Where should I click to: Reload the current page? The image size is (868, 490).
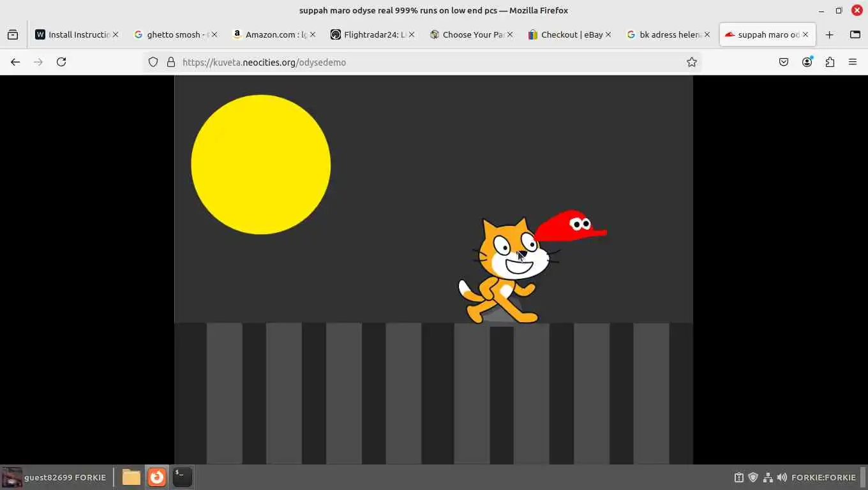click(61, 62)
